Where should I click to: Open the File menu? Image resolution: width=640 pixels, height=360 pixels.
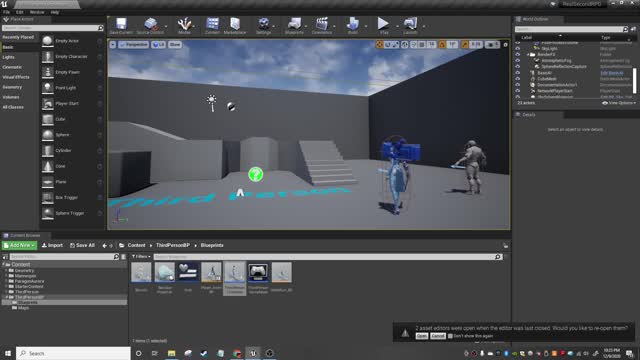7,12
